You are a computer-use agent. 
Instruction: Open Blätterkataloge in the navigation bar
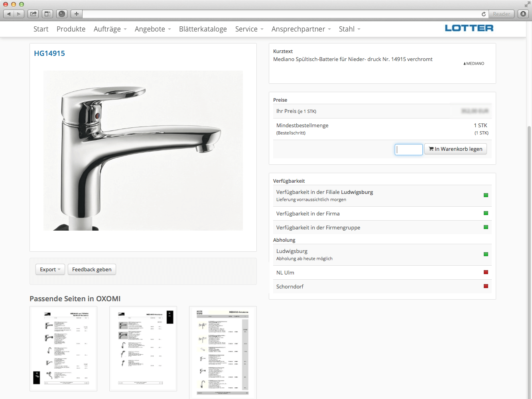[203, 29]
